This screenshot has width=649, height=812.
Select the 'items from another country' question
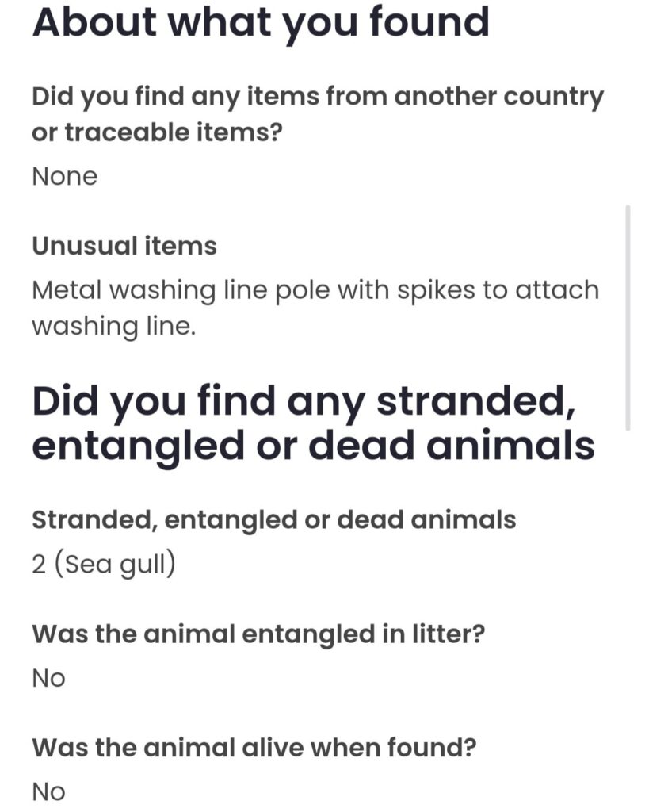pyautogui.click(x=317, y=114)
